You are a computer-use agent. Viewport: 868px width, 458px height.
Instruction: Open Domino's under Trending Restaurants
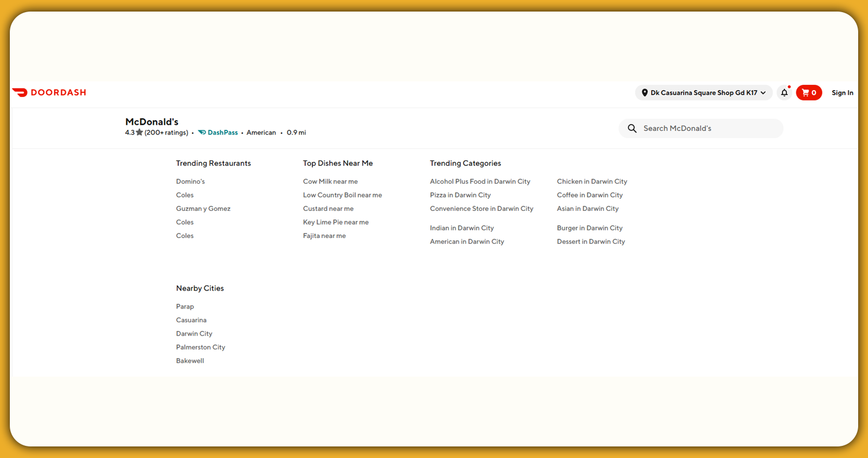tap(190, 181)
